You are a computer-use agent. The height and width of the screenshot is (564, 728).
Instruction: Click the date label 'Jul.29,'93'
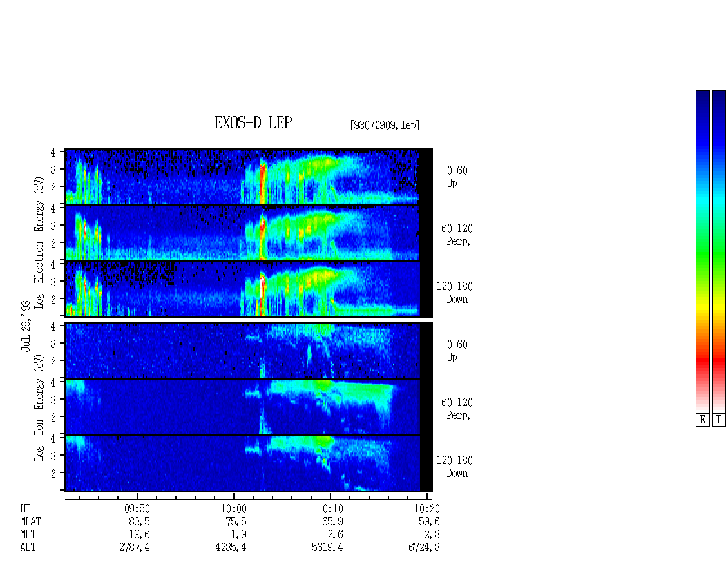[x=25, y=326]
